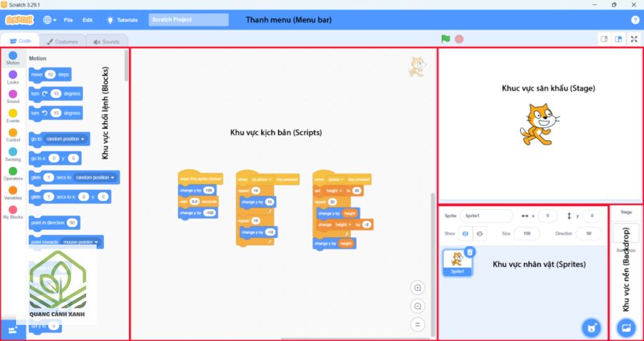
Task: Click the blocks palette vertical scrollbar
Action: tap(126, 66)
